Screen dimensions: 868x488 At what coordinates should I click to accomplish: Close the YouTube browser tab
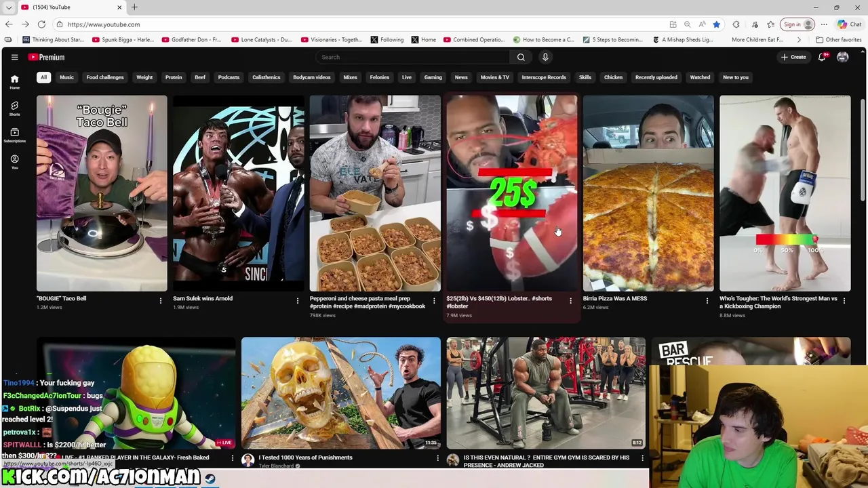pyautogui.click(x=119, y=7)
